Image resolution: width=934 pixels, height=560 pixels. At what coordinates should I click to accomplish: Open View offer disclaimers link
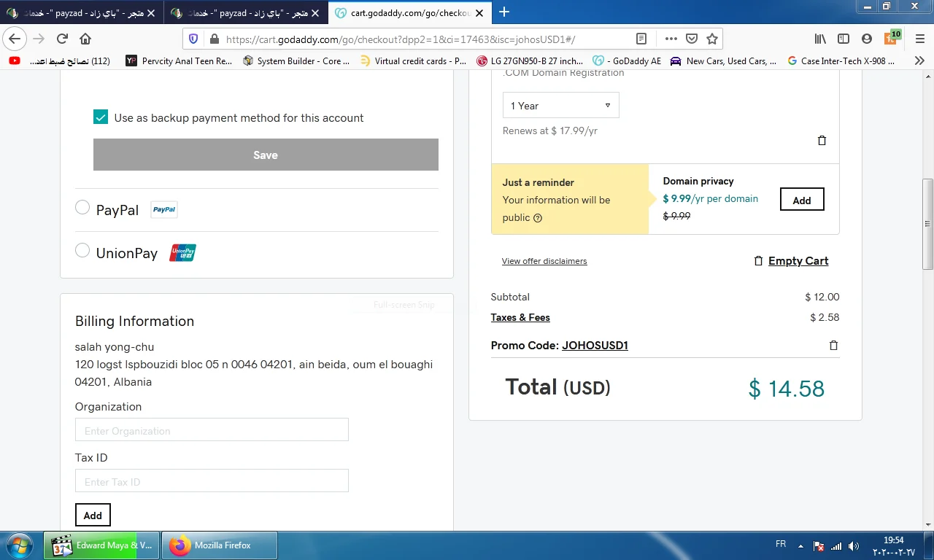pyautogui.click(x=544, y=261)
